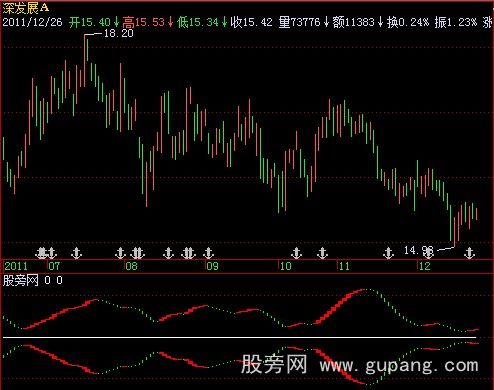Click the close price 收15.42 value
This screenshot has width=494, height=390.
click(x=252, y=22)
